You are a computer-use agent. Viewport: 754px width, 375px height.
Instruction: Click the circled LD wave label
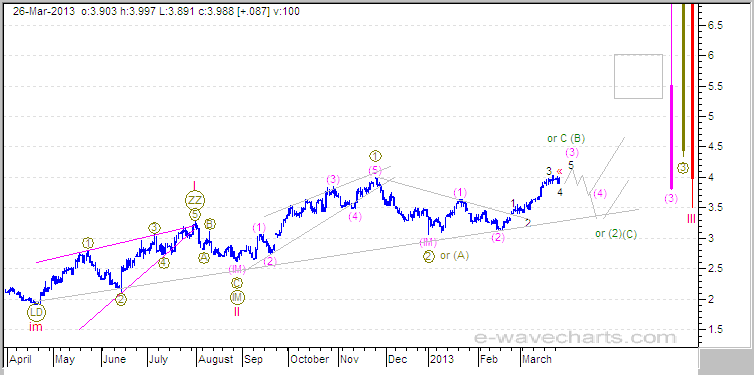point(37,312)
